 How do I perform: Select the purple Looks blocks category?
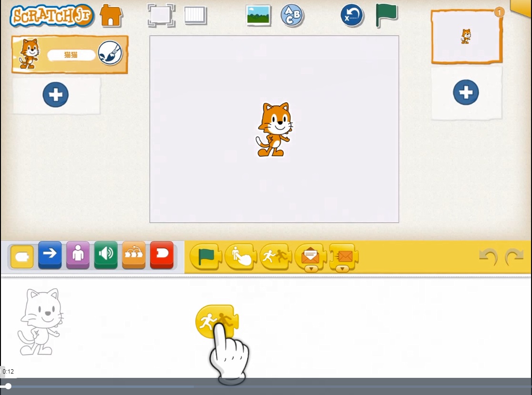tap(78, 255)
